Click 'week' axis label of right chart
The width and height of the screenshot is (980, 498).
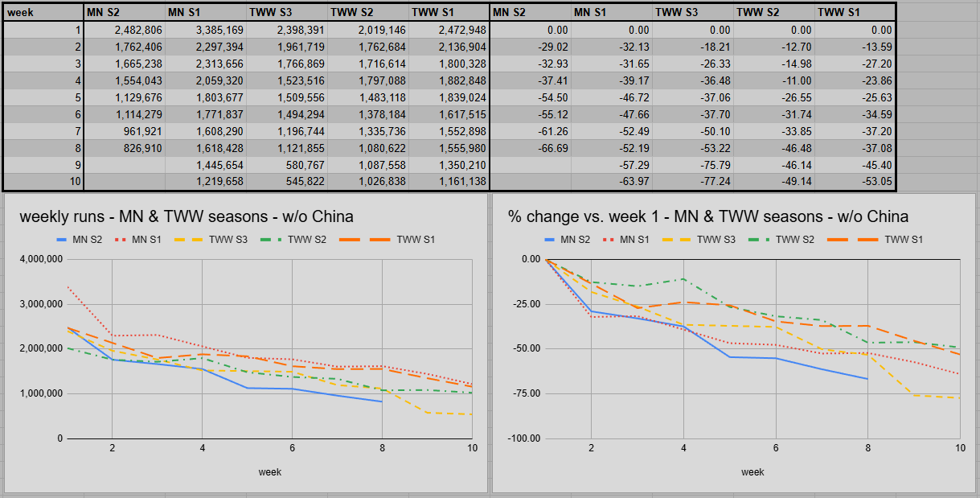pos(752,472)
